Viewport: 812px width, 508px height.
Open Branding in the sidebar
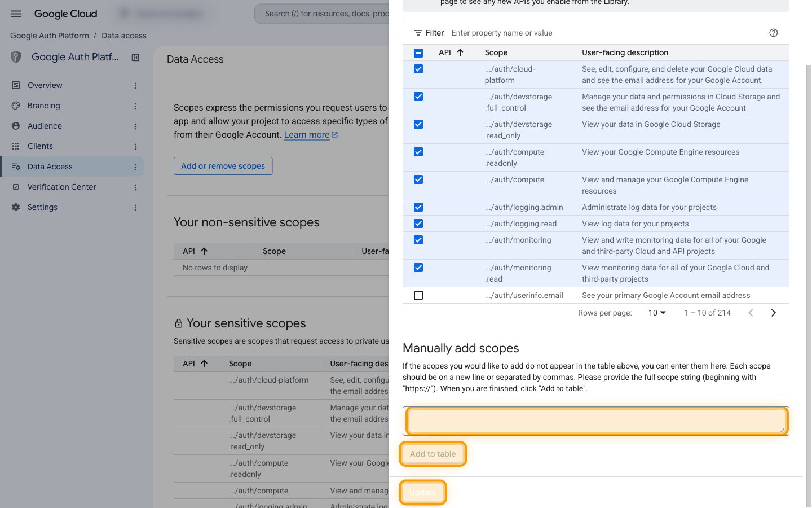point(44,106)
